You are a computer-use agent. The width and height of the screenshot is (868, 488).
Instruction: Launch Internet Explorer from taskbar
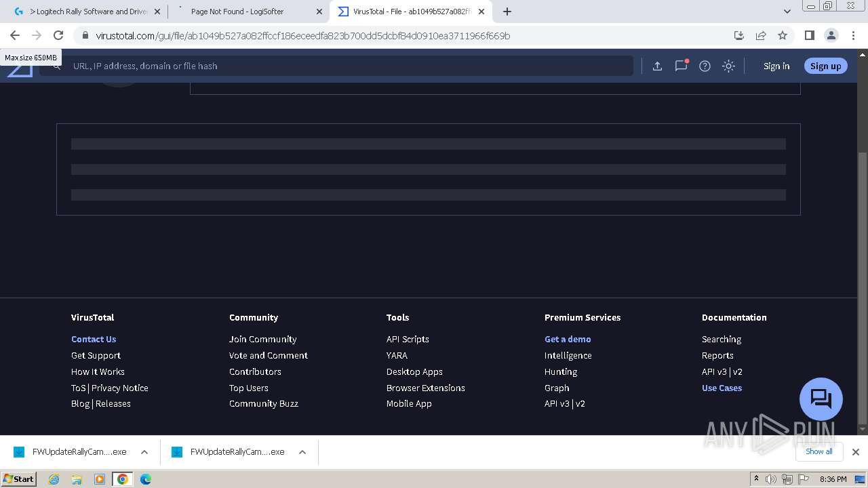coord(54,479)
